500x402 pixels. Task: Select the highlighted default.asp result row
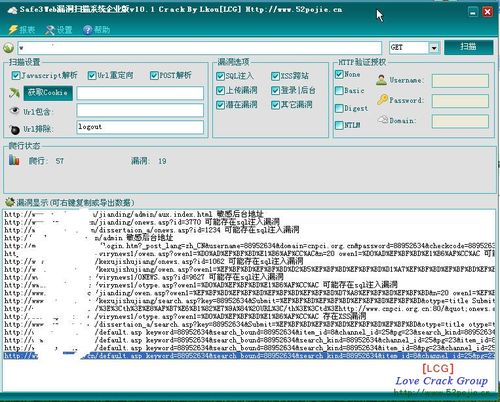tap(249, 356)
